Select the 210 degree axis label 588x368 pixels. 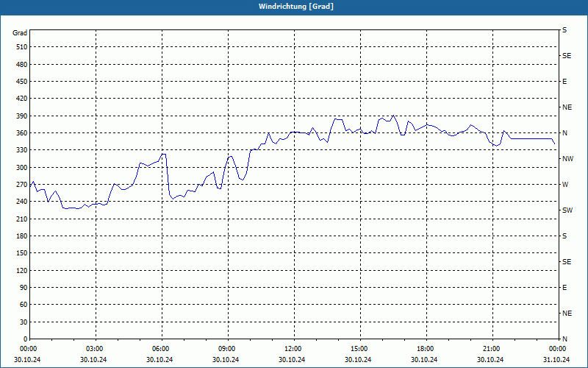pyautogui.click(x=22, y=219)
